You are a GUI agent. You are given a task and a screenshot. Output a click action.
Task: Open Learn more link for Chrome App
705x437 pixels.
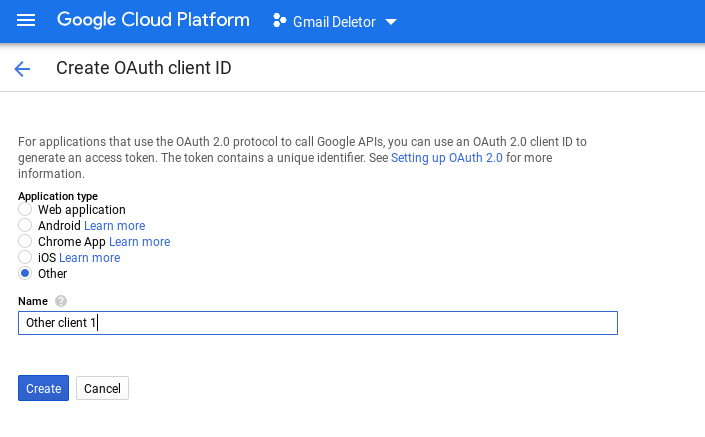(x=139, y=242)
